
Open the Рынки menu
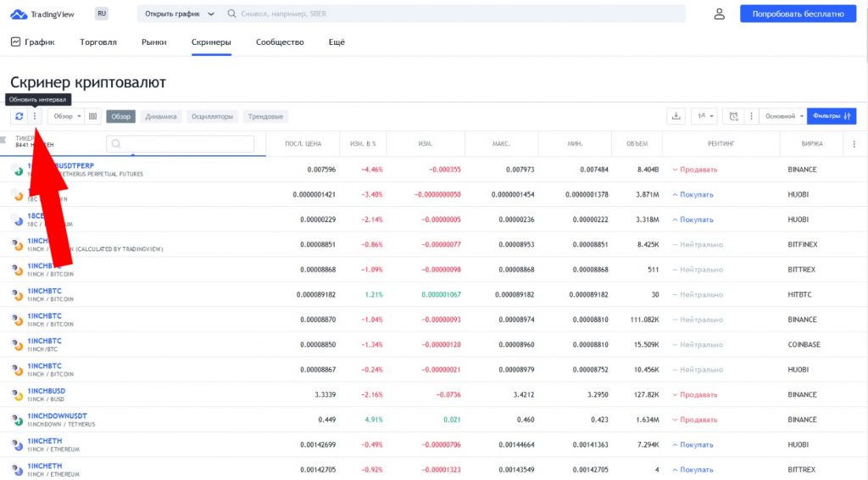pos(154,42)
